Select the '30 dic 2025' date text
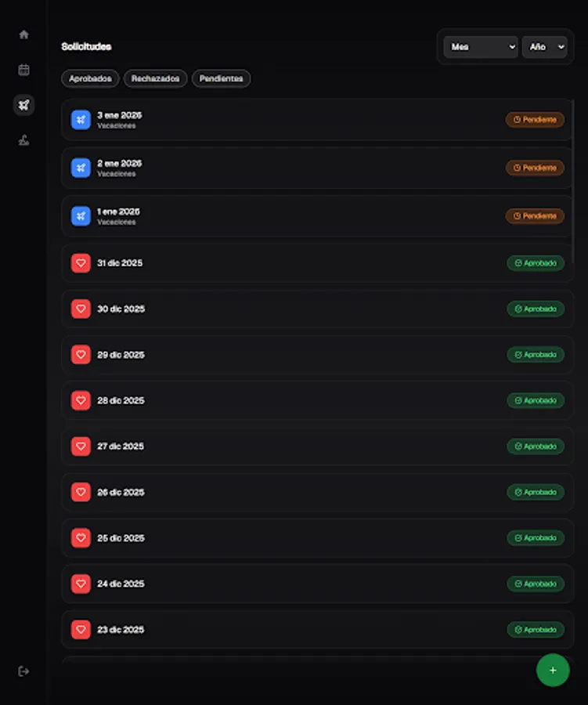 pyautogui.click(x=121, y=309)
